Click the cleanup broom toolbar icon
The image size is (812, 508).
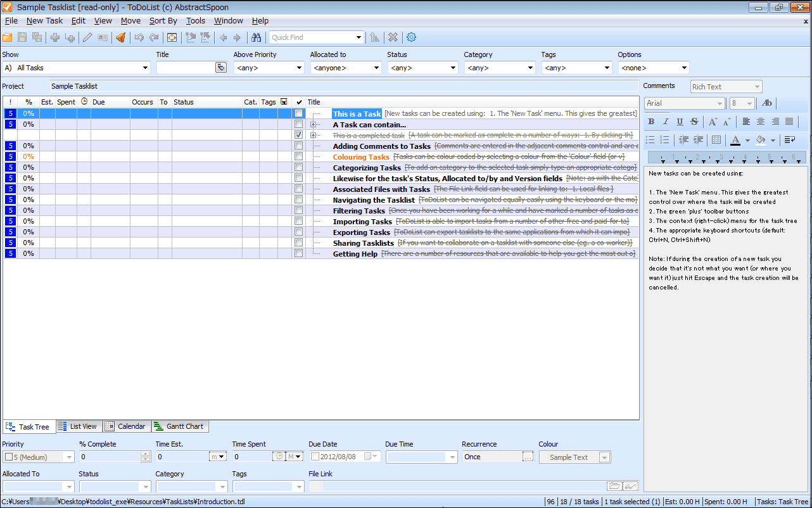point(120,37)
